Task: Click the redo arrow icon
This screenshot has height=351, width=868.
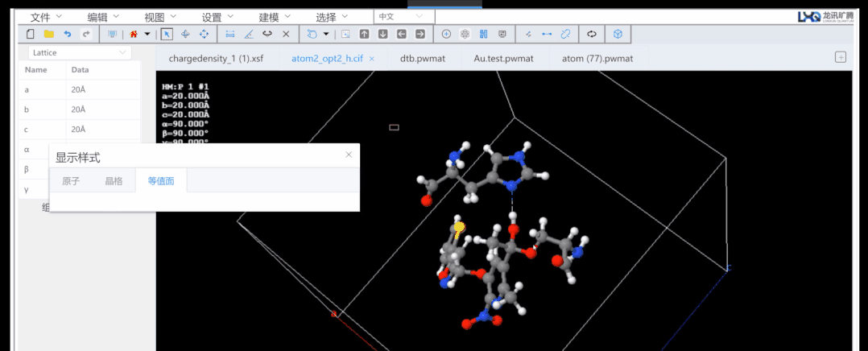Action: point(86,35)
